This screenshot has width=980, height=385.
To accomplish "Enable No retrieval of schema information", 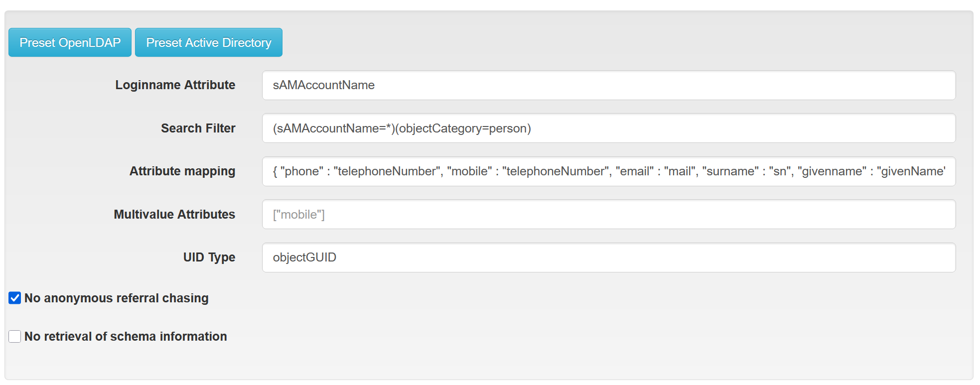I will click(15, 336).
